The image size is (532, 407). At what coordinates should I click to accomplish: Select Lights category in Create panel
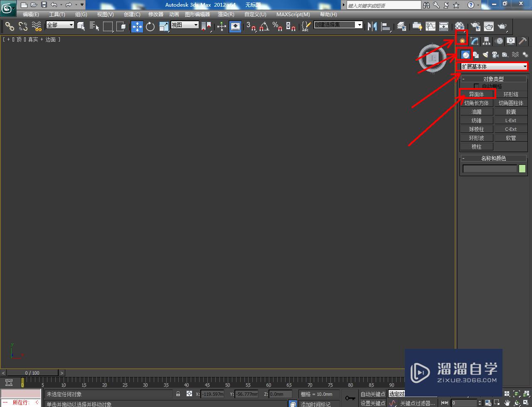tap(485, 54)
